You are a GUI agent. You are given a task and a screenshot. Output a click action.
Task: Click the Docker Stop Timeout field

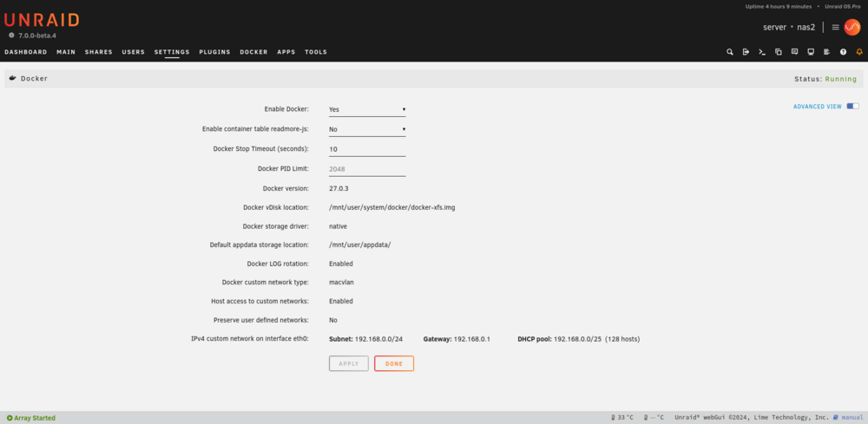(367, 149)
